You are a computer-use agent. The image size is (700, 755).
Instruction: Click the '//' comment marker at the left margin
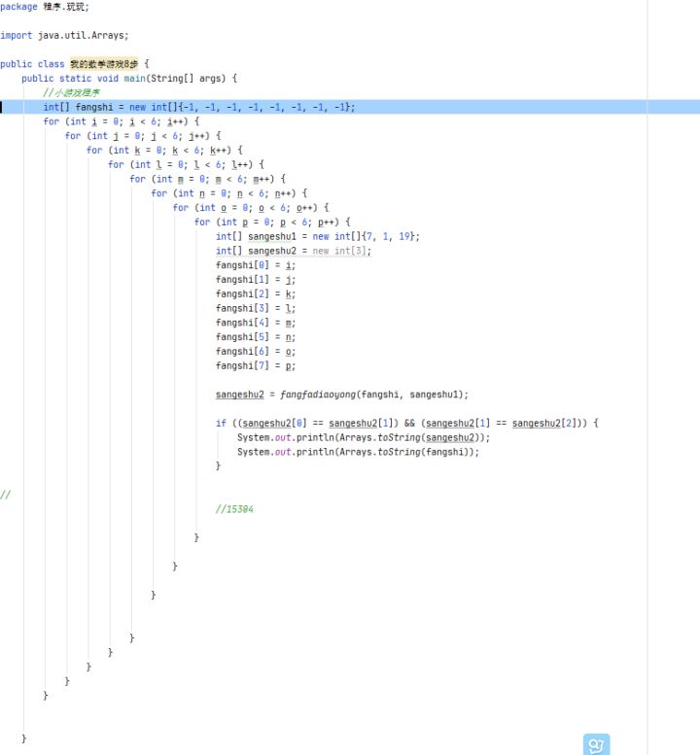[x=6, y=495]
